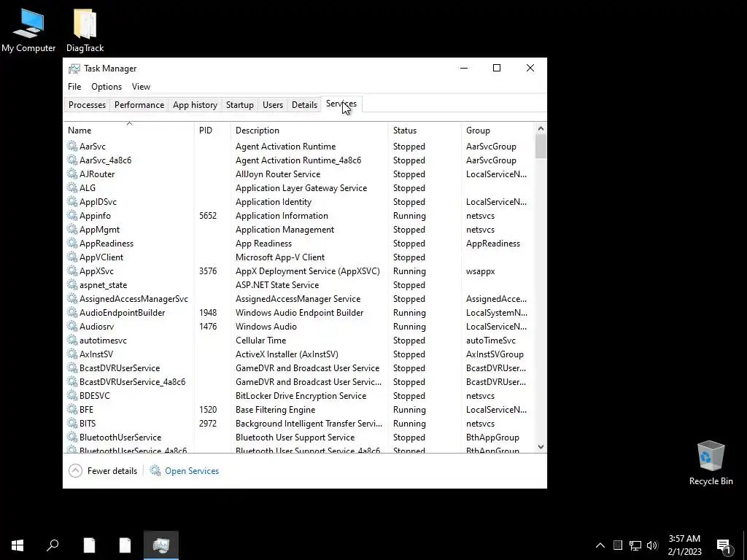Open the Options menu
The image size is (747, 560).
tap(107, 87)
